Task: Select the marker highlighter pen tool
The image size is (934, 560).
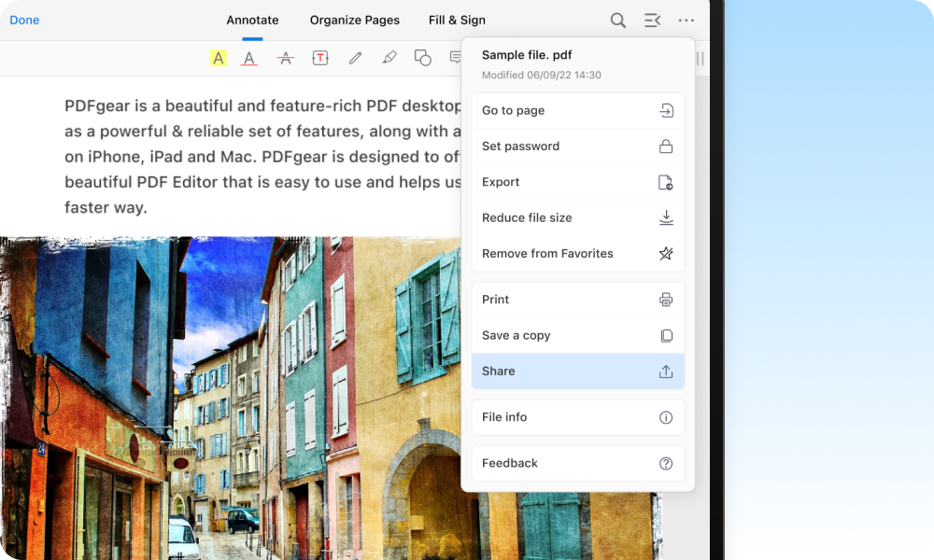Action: coord(389,58)
